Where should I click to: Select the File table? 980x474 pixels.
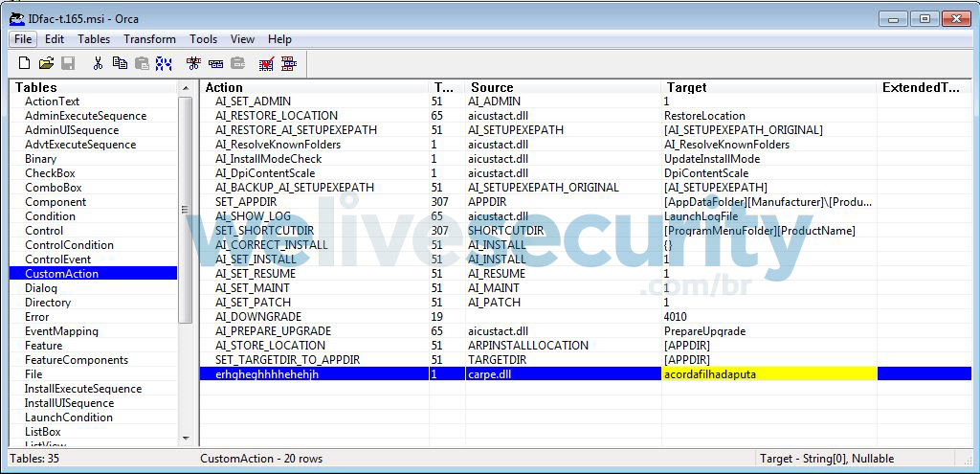point(33,374)
